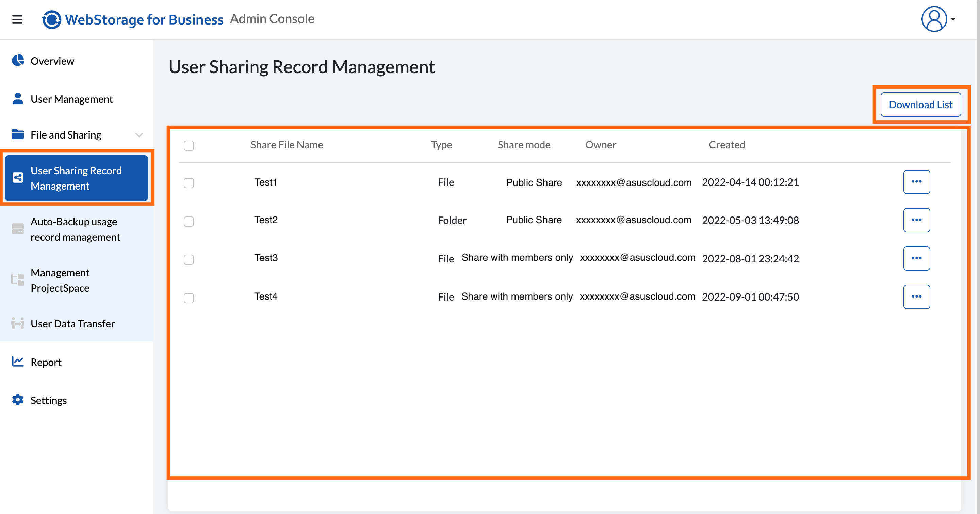This screenshot has height=514, width=980.
Task: Click the share icon beside User Sharing Record Management
Action: [x=18, y=178]
